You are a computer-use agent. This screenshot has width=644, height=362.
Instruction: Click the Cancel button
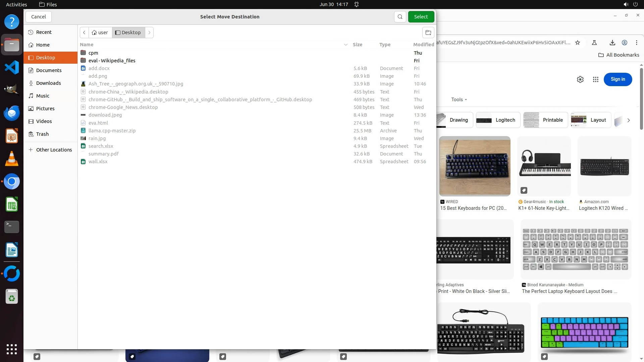38,17
